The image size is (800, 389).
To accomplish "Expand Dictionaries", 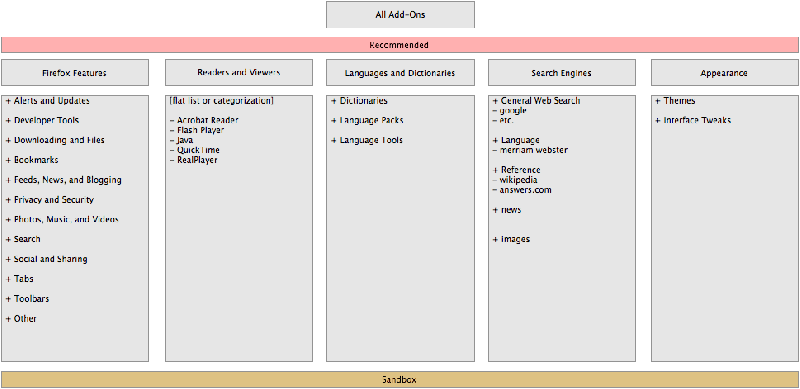I will 360,101.
